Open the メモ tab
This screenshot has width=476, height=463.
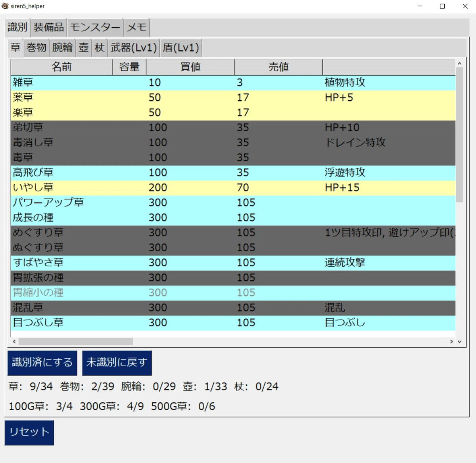[x=137, y=27]
